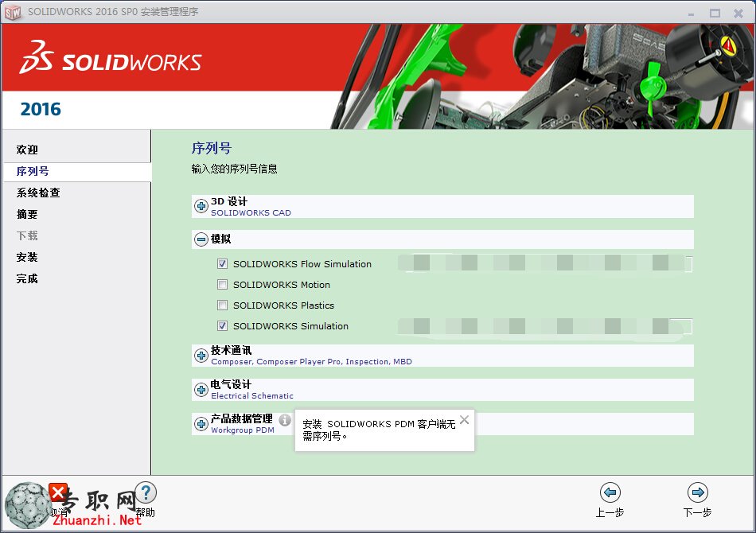This screenshot has width=756, height=533.
Task: Expand the 3D 设计 section
Action: (x=201, y=206)
